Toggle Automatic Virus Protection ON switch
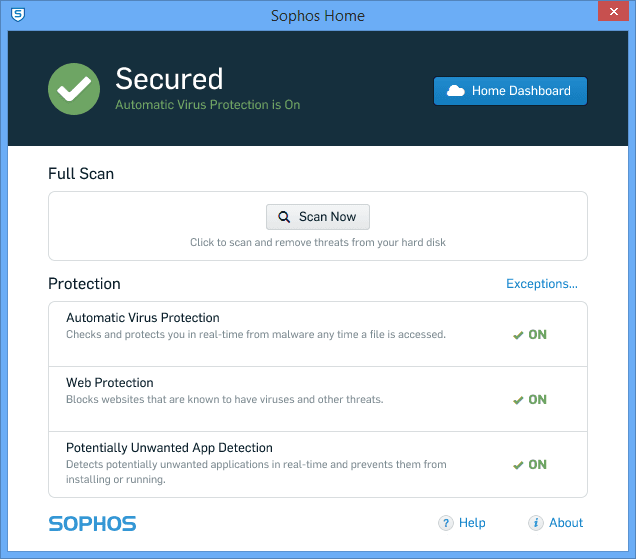Screen dimensions: 636x559 (x=530, y=335)
